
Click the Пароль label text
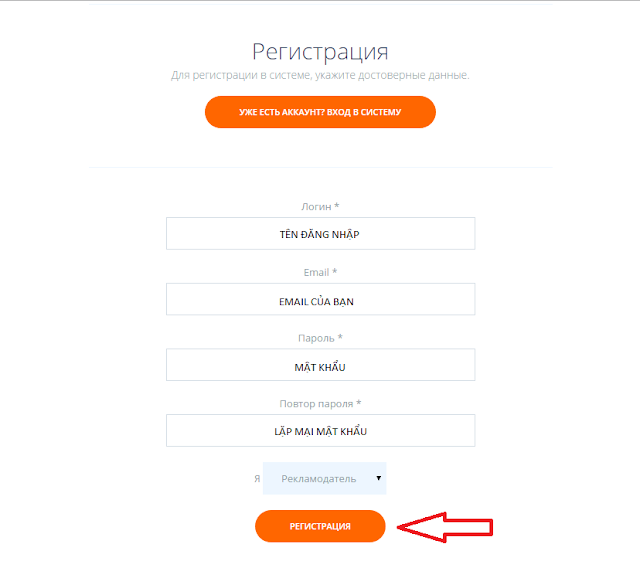pos(316,338)
